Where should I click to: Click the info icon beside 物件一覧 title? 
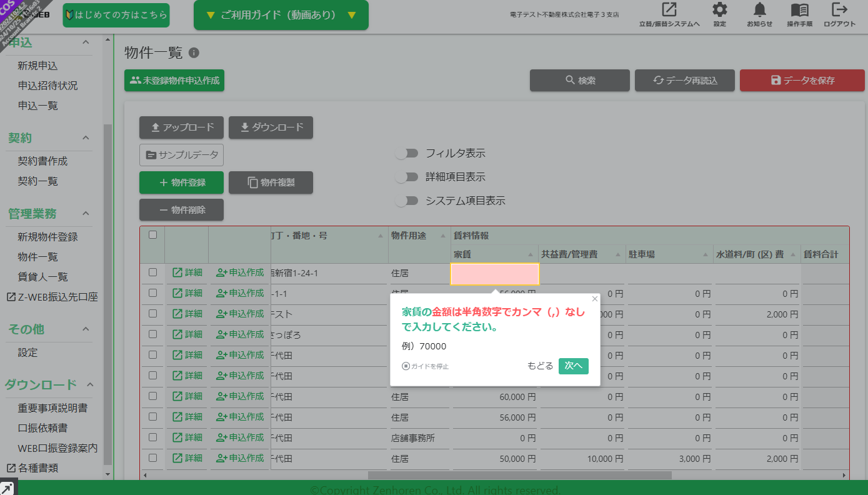[x=194, y=53]
